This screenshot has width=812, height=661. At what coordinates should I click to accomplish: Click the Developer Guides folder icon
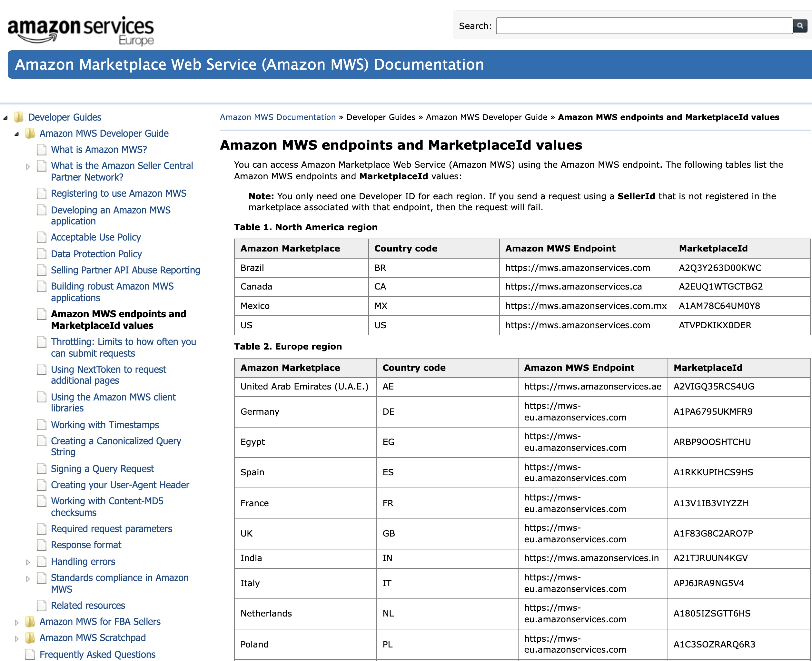19,117
